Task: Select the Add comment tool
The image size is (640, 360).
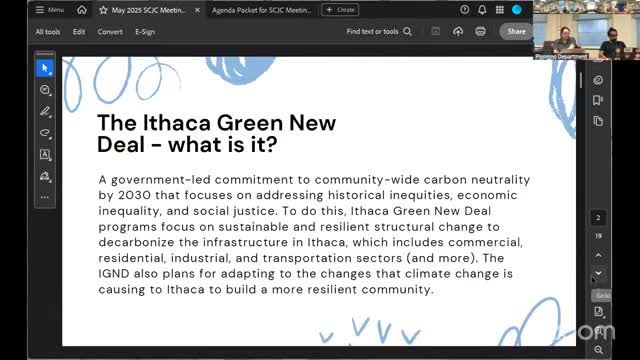Action: [x=45, y=90]
